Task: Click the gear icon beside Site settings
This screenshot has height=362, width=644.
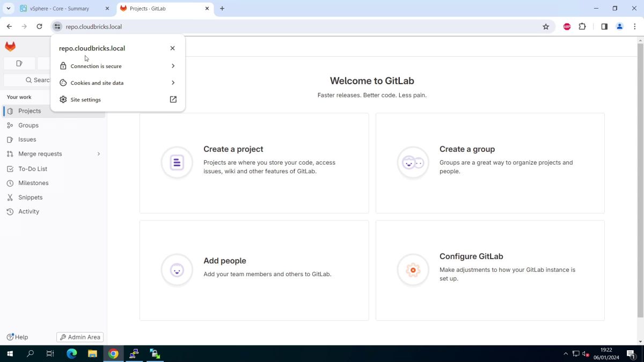Action: click(63, 99)
